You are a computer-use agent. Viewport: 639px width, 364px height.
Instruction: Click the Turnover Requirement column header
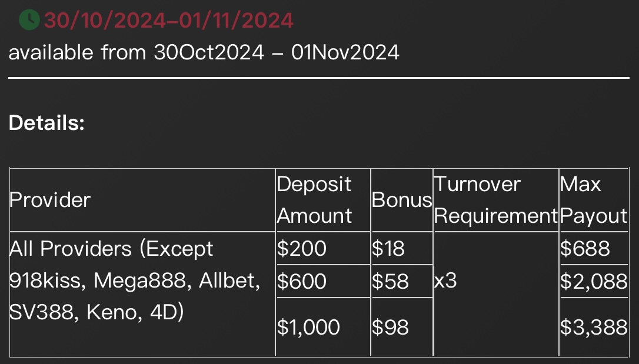(495, 200)
